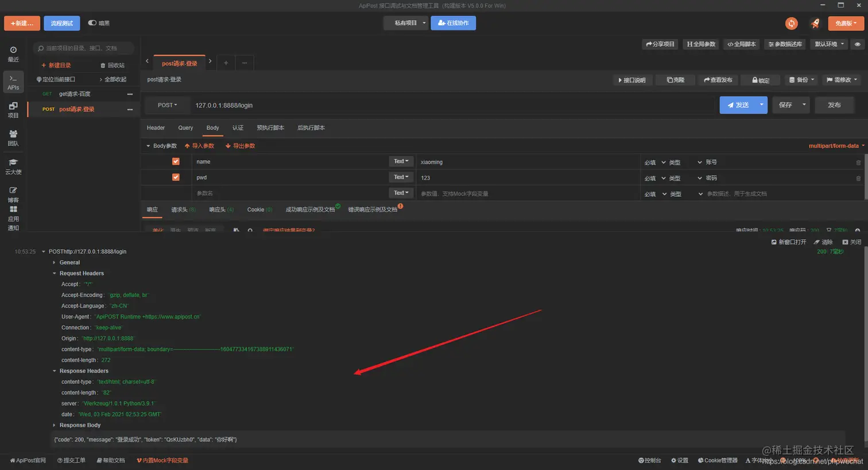The height and width of the screenshot is (470, 868).
Task: Switch to the 预执行脚本 tab
Action: pos(270,128)
